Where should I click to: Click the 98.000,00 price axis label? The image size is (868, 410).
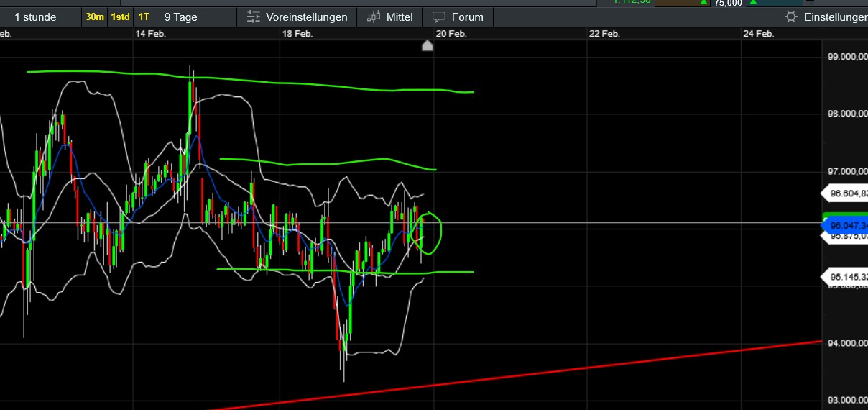847,114
